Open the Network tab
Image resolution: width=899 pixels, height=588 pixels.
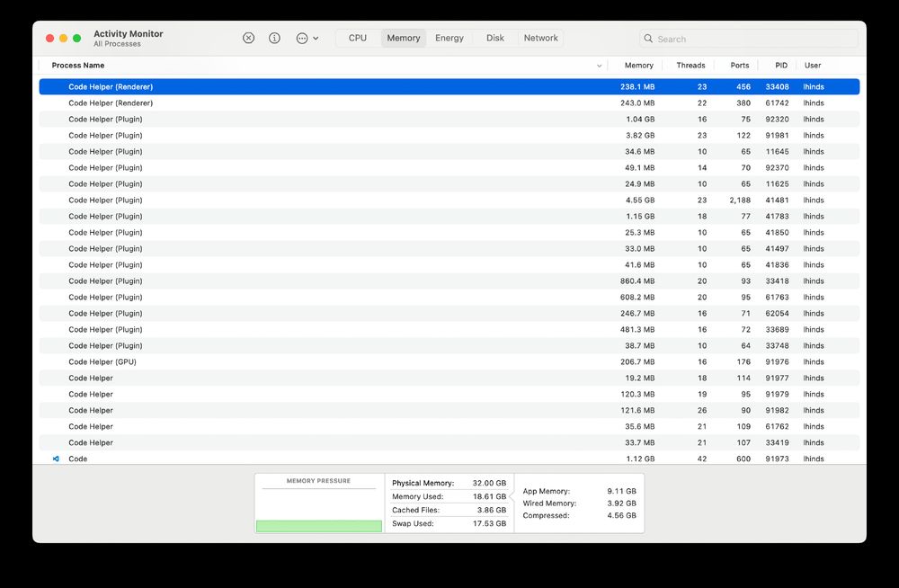pos(540,38)
